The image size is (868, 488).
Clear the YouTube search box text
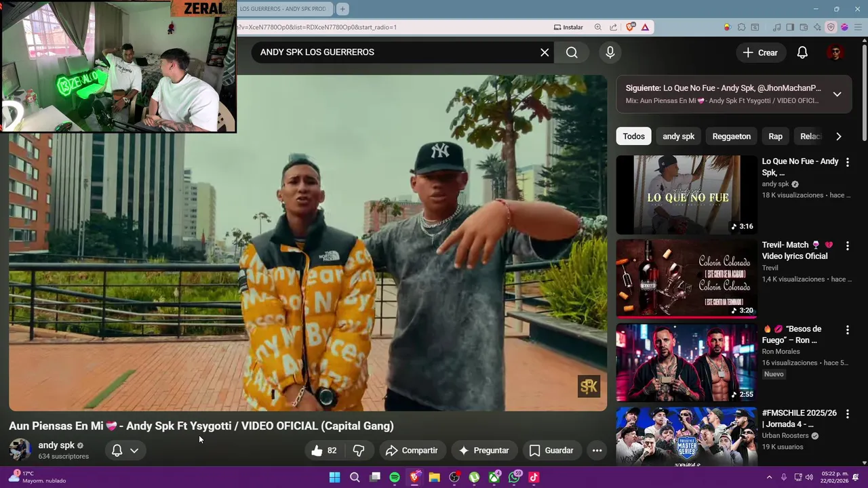click(545, 52)
